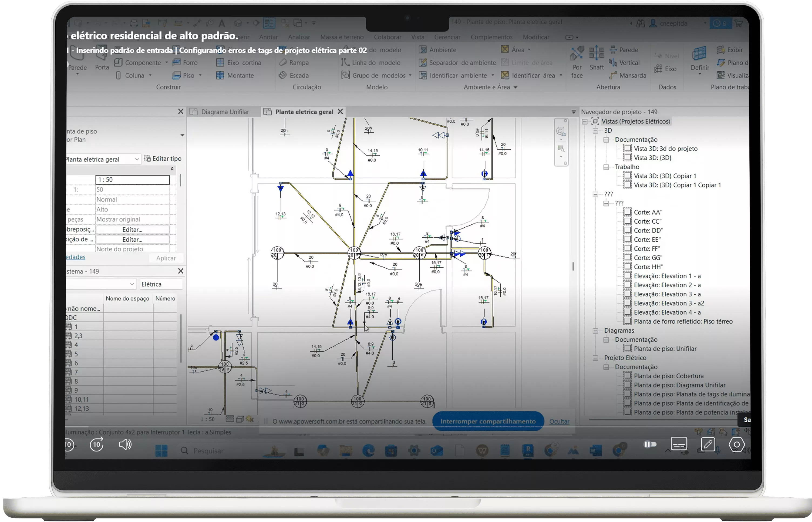
Task: Select Planta de piso: Cobertura view
Action: click(x=669, y=376)
